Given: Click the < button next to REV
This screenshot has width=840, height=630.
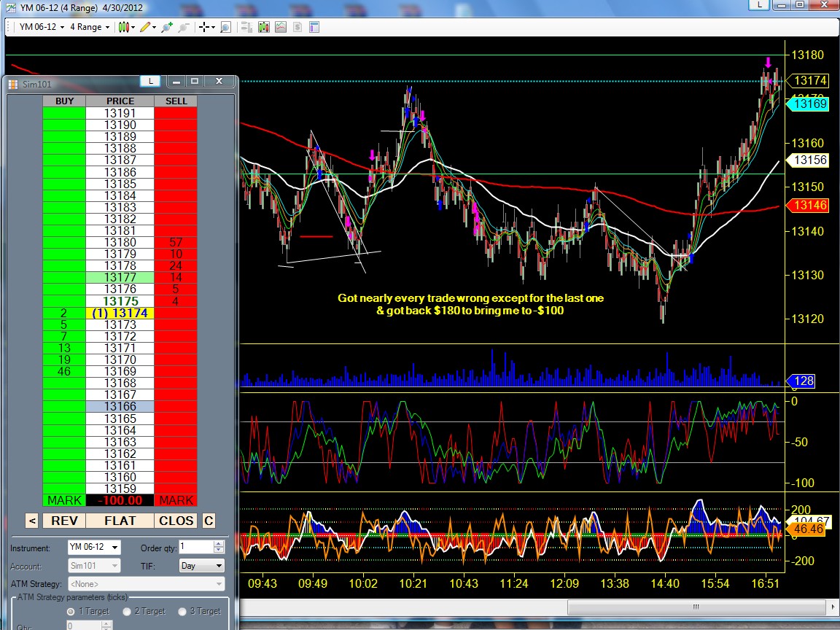Looking at the screenshot, I should coord(31,521).
